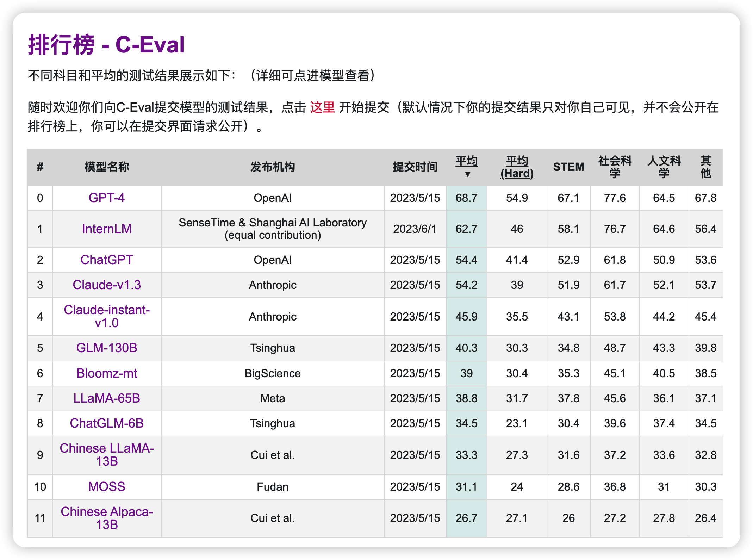Click the red 这里 submission link

322,107
